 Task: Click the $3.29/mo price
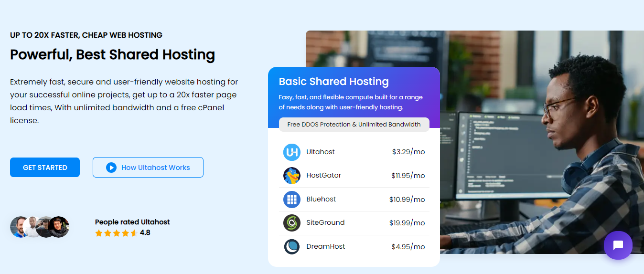(x=408, y=152)
